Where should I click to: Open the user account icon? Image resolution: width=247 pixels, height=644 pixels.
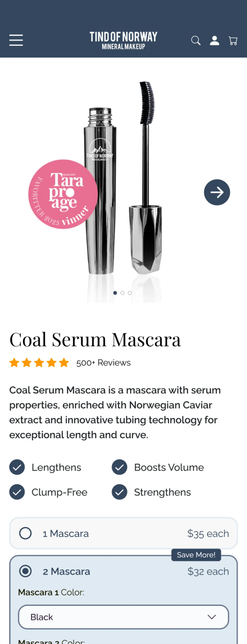pos(214,40)
